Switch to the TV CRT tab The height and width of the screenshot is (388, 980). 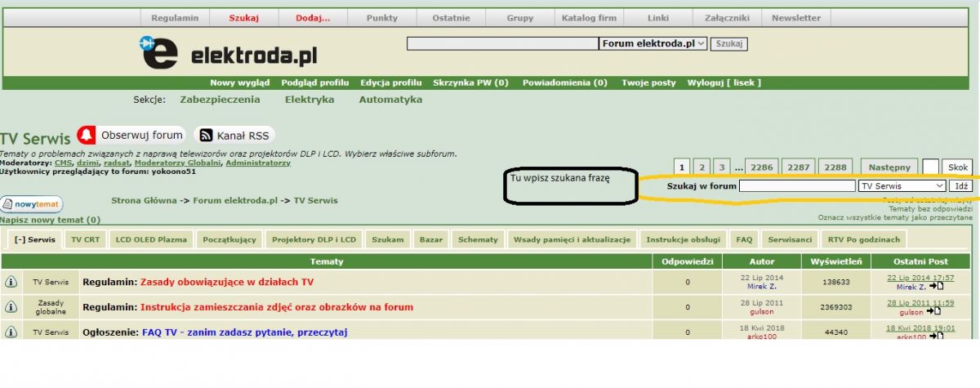tap(85, 239)
